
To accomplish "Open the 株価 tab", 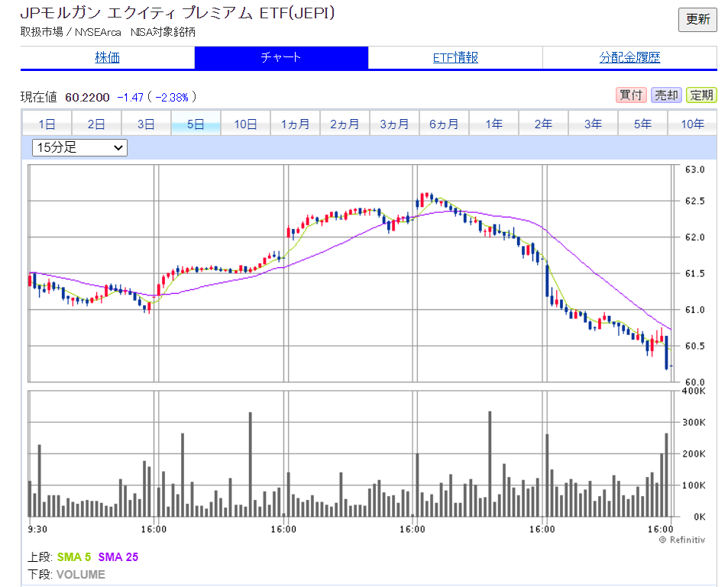I will click(107, 57).
